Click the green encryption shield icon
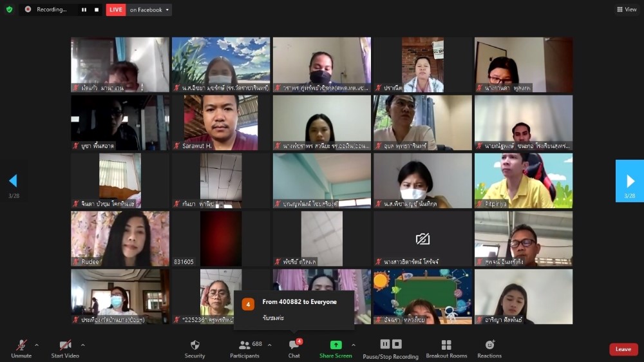 click(9, 10)
